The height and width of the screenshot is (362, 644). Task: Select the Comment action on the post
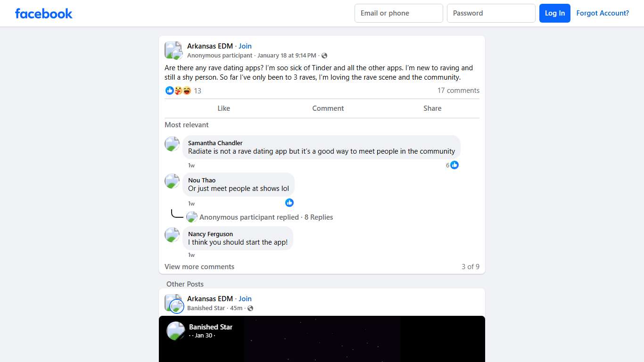coord(328,108)
